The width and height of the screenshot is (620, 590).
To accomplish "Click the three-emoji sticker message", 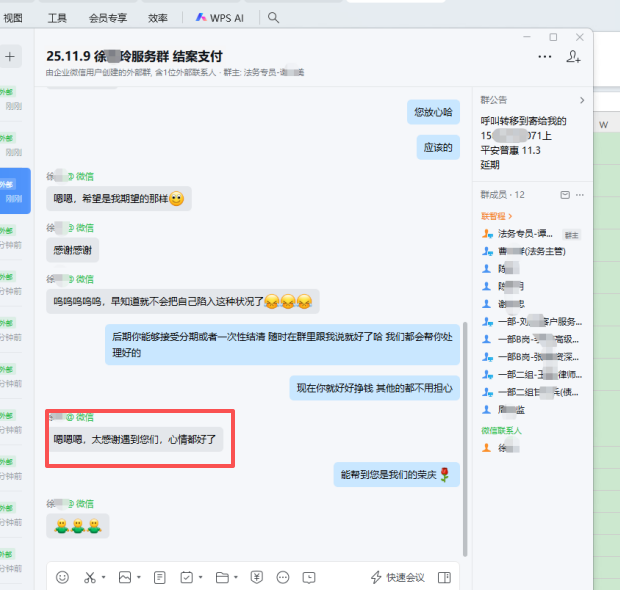I will (x=78, y=526).
